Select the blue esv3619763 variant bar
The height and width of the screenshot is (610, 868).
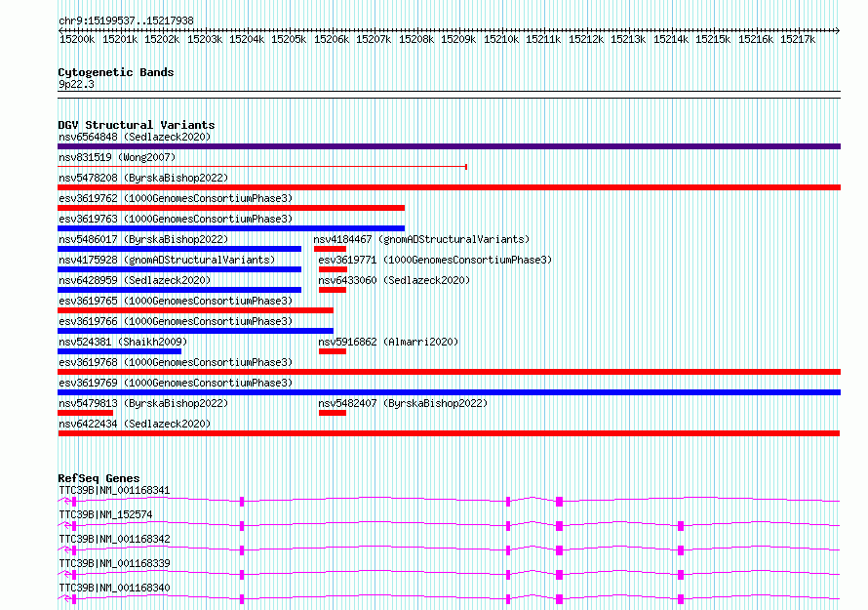pyautogui.click(x=231, y=228)
